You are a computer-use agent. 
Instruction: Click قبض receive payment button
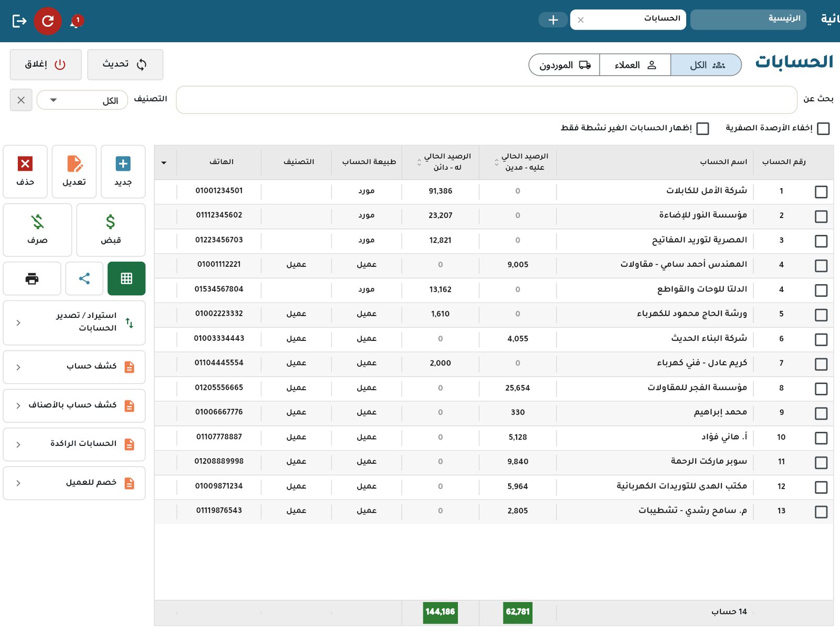tap(111, 230)
